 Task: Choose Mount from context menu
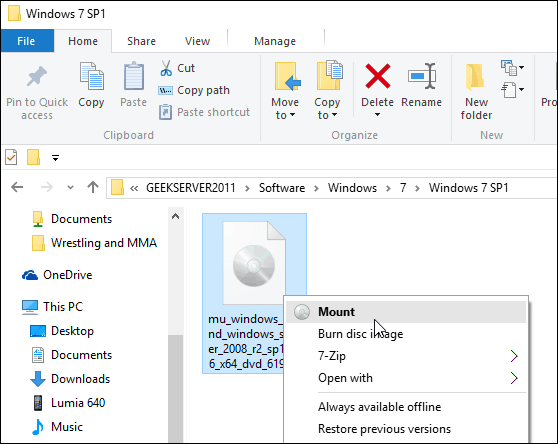click(x=406, y=312)
